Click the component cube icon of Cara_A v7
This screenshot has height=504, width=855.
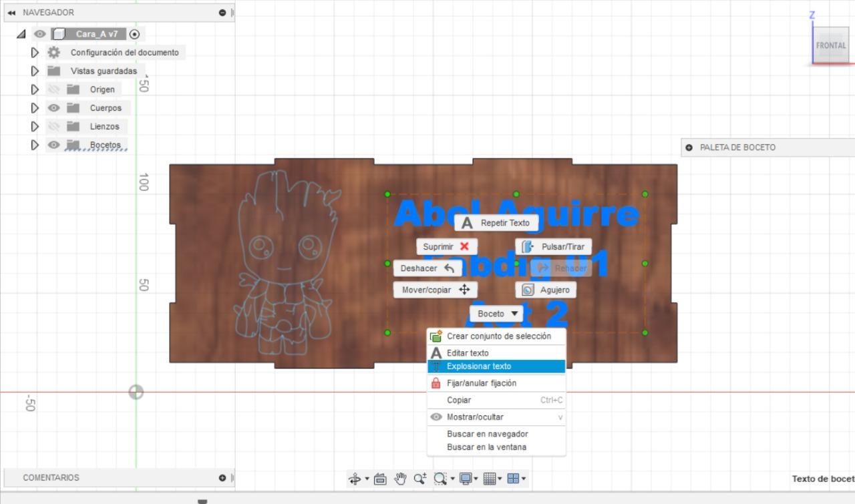[59, 34]
